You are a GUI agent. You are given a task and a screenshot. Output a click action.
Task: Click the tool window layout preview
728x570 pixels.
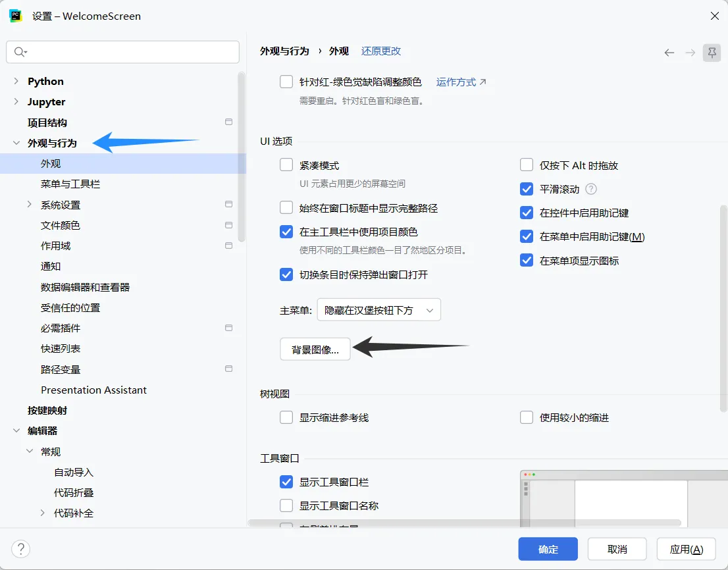[x=624, y=498]
